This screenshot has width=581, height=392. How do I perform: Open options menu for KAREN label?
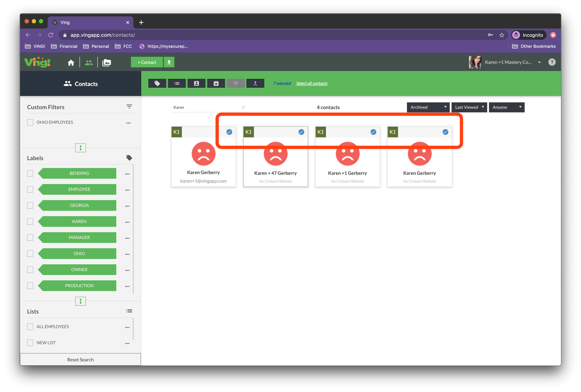tap(127, 222)
